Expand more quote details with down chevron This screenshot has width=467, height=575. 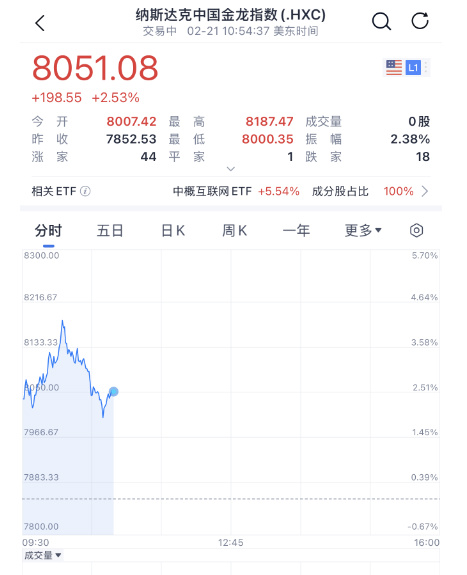point(231,169)
